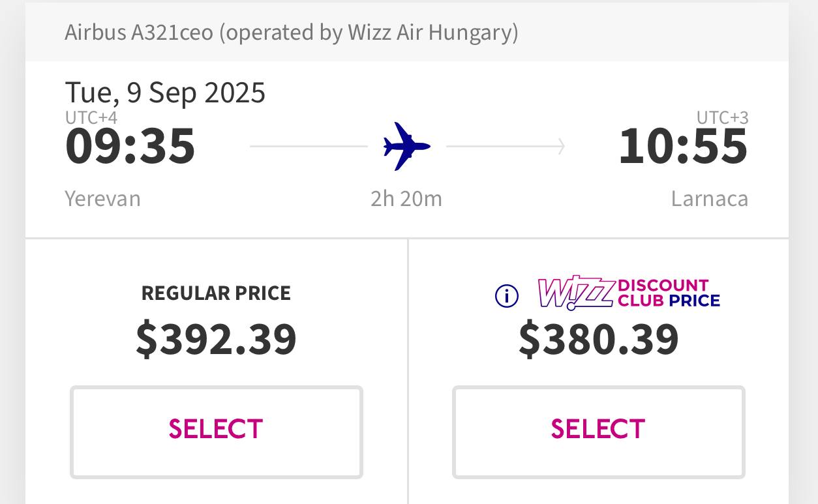Tap the 2h 20m flight duration

(x=406, y=198)
